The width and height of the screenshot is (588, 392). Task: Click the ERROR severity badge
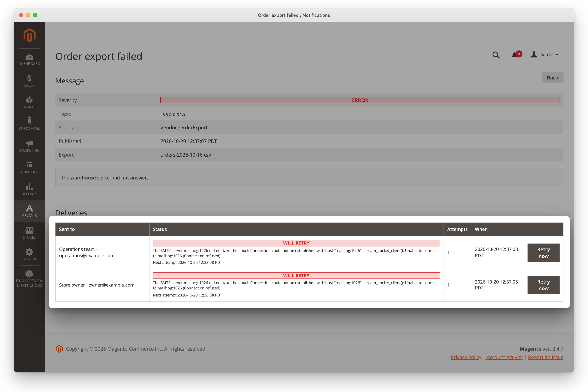tap(360, 100)
